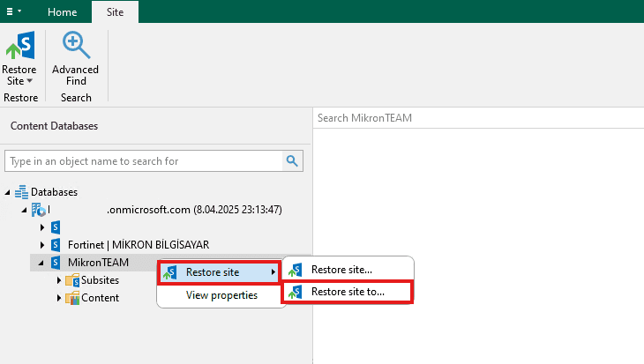Click the Search MikronTEAM field
This screenshot has width=644, height=364.
(x=478, y=118)
